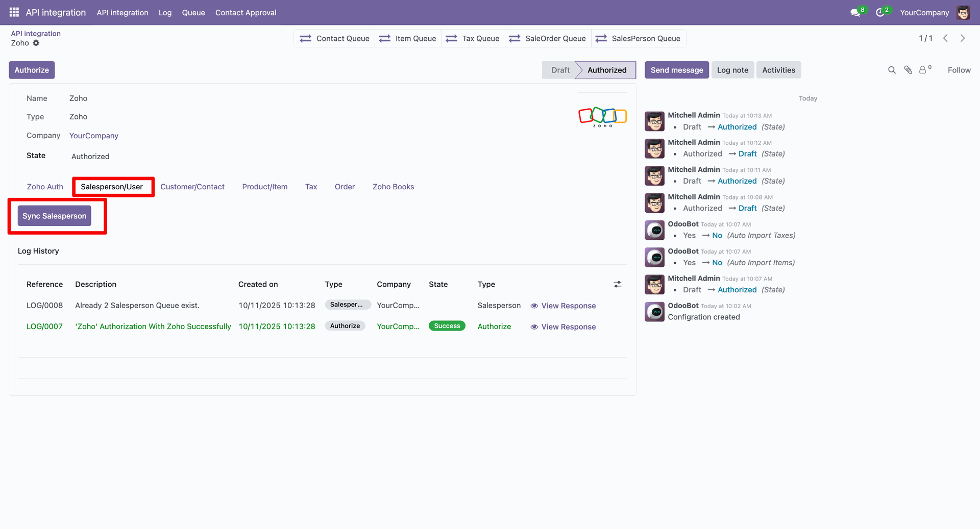This screenshot has width=980, height=529.
Task: Click the Authorize type badge in LOG/0007
Action: pyautogui.click(x=345, y=326)
